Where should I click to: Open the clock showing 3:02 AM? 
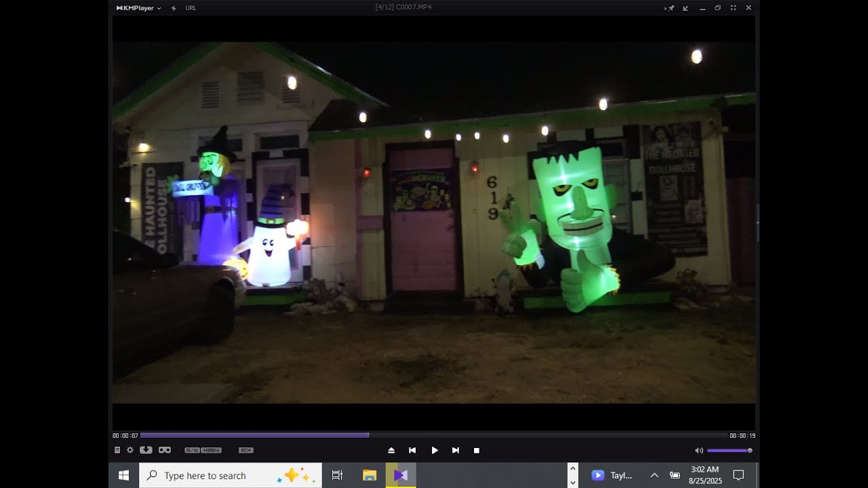(705, 475)
